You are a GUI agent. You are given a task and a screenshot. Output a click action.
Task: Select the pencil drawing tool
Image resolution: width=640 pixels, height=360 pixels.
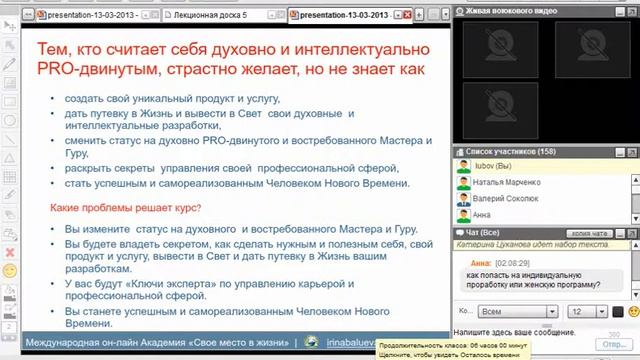click(x=9, y=64)
